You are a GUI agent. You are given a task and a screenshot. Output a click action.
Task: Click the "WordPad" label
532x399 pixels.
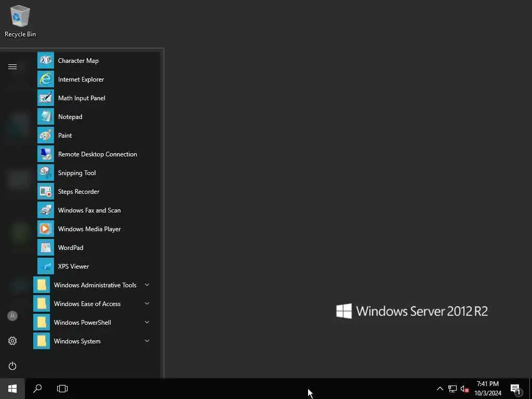[x=71, y=248]
